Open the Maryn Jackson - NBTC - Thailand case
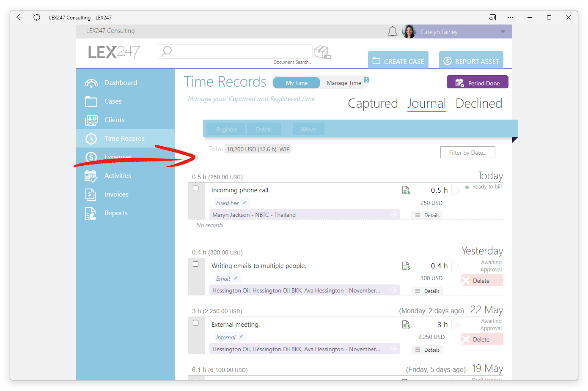The height and width of the screenshot is (391, 588). 305,215
